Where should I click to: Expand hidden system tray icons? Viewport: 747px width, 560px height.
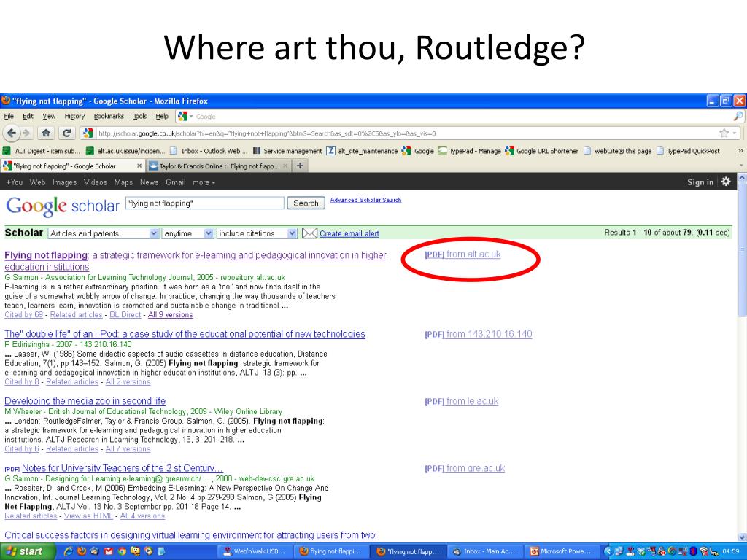click(x=608, y=551)
